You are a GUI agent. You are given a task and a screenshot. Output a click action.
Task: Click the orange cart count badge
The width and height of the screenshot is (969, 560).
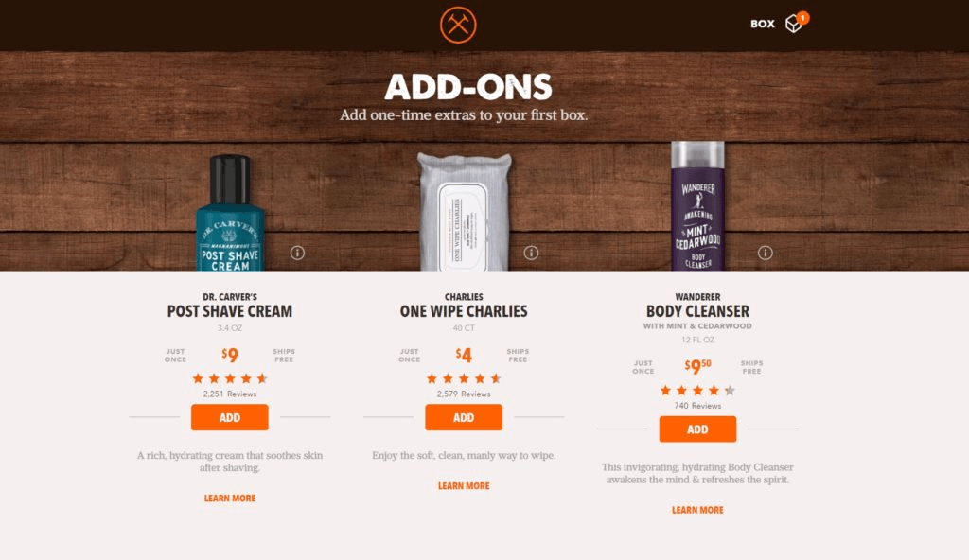[802, 18]
